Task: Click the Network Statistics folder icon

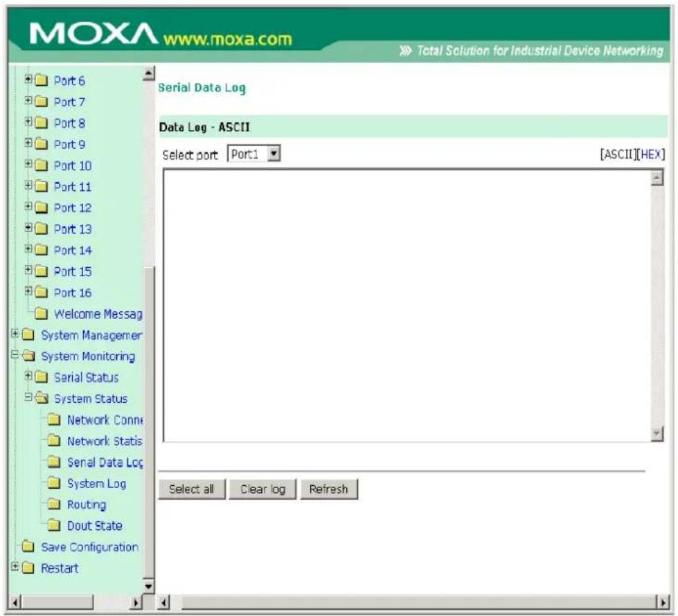Action: [x=54, y=440]
